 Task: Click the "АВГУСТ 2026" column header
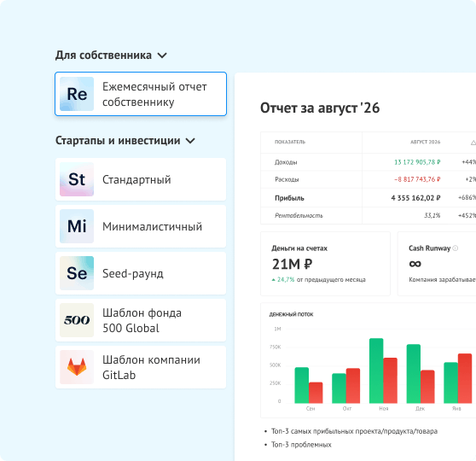tap(426, 142)
